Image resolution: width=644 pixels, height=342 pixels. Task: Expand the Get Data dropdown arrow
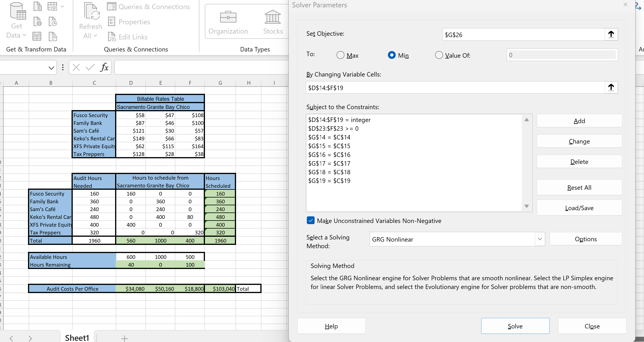(x=24, y=35)
